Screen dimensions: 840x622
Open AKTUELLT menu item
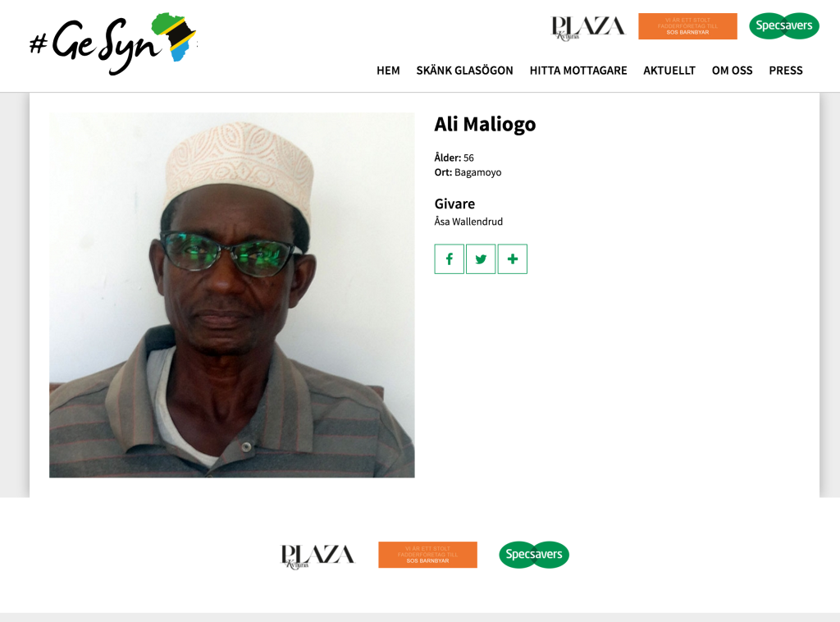click(669, 71)
